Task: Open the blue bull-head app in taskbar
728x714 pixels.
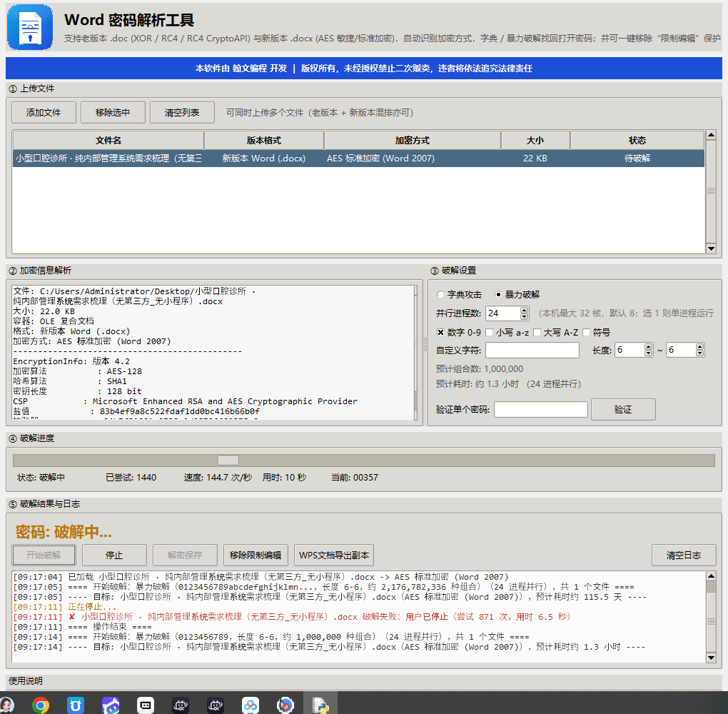Action: (x=75, y=705)
